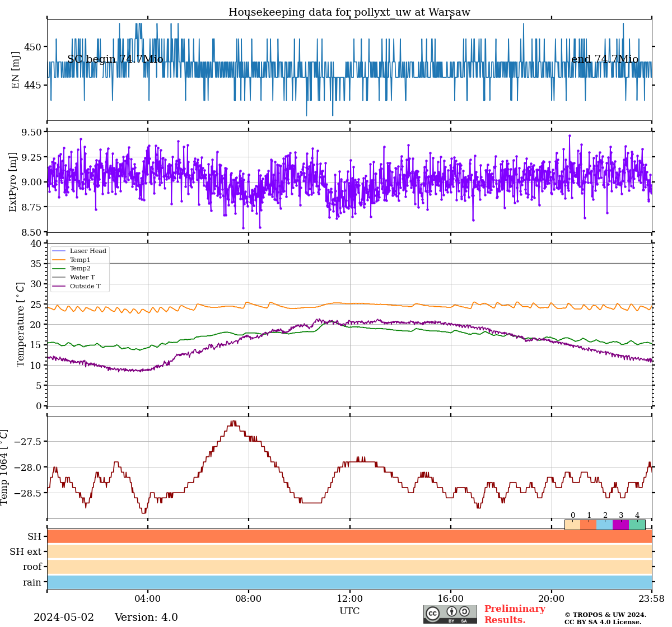Click the plot title mentioning pollyxt_uw at Warsaw
Screen dimensions: 672x627
coord(349,12)
